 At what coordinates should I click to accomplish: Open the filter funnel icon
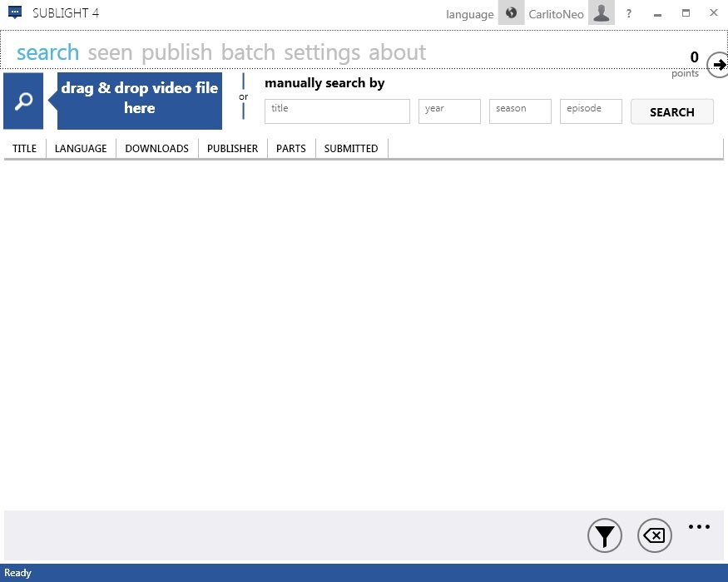(x=605, y=535)
